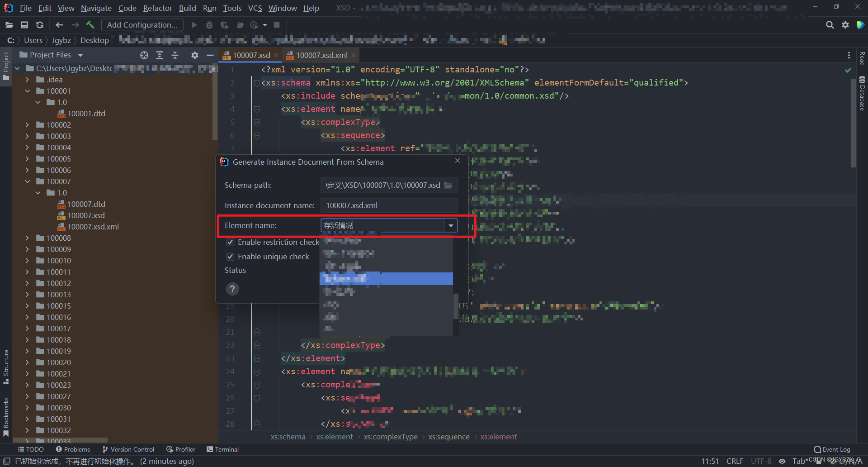
Task: Select the highlighted item in element dropdown list
Action: (x=386, y=279)
